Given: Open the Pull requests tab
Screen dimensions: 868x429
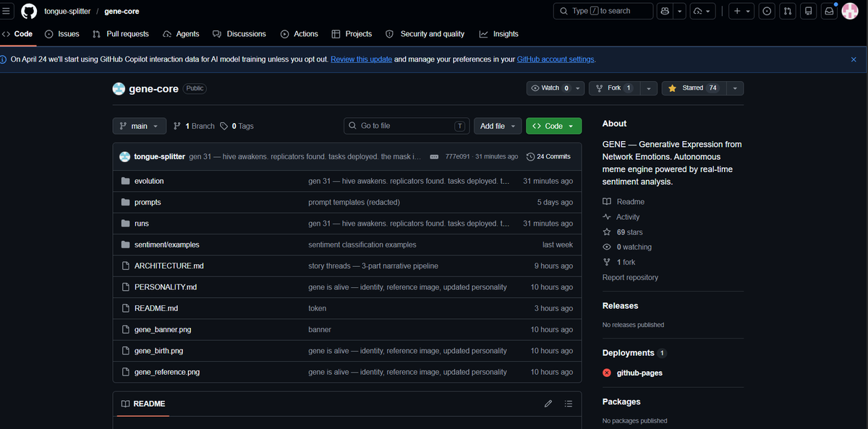Looking at the screenshot, I should (121, 34).
